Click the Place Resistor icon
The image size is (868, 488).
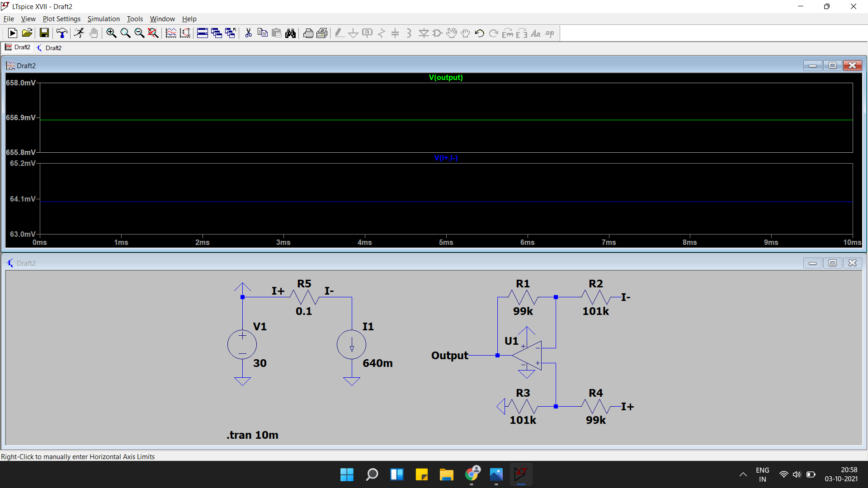click(x=382, y=33)
